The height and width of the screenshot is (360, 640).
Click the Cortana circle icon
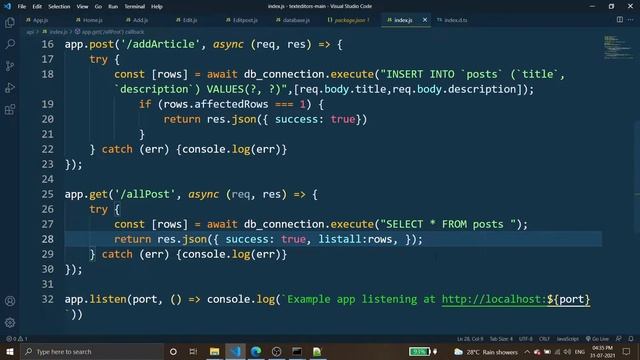click(173, 351)
